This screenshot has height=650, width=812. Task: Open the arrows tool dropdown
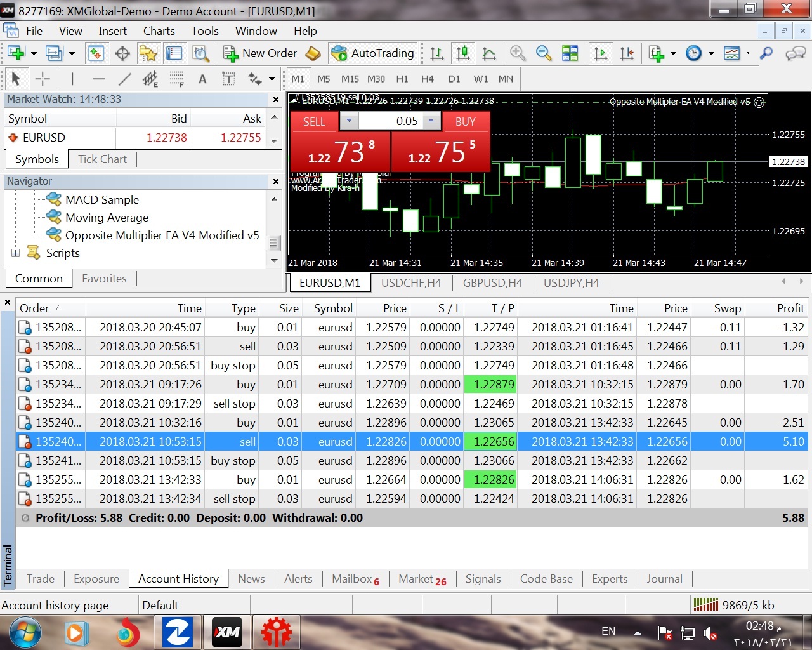(272, 79)
